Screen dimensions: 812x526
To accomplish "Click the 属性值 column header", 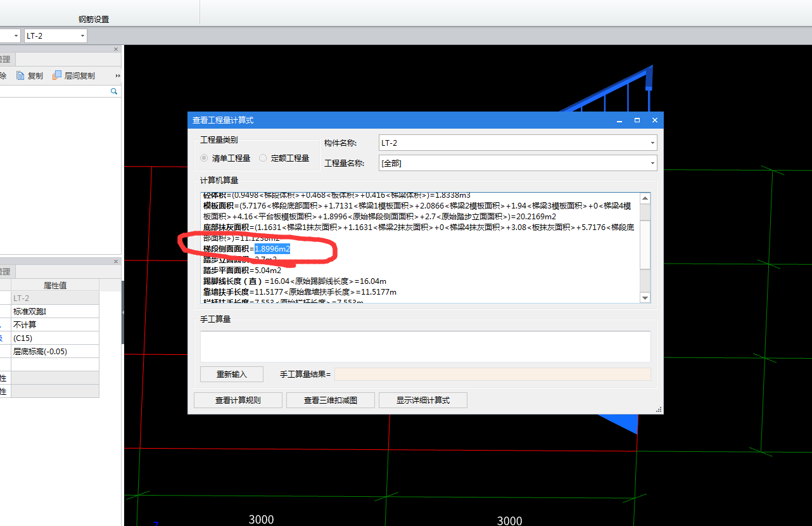I will coord(55,285).
